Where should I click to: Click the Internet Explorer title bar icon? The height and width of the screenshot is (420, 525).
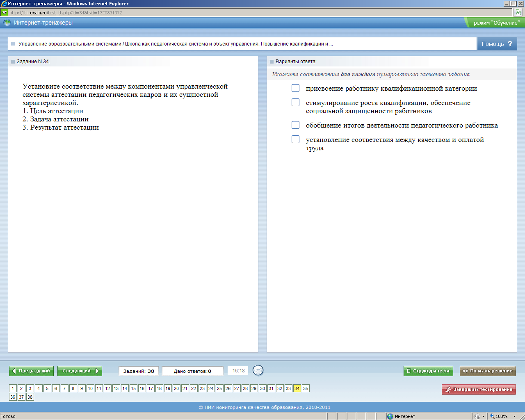tap(4, 4)
